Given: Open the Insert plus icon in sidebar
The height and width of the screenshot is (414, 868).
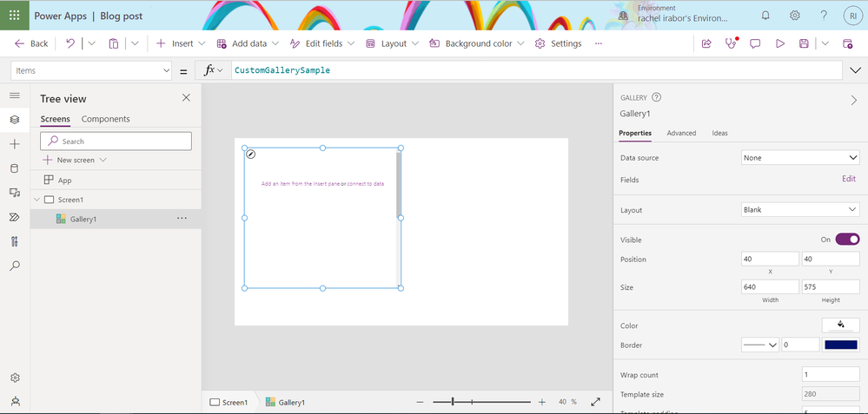Looking at the screenshot, I should coord(15,144).
